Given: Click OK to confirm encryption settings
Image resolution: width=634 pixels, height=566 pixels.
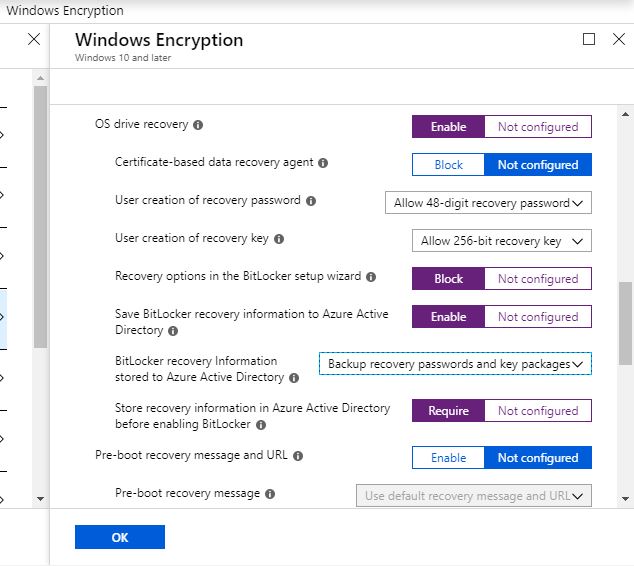Looking at the screenshot, I should tap(120, 537).
